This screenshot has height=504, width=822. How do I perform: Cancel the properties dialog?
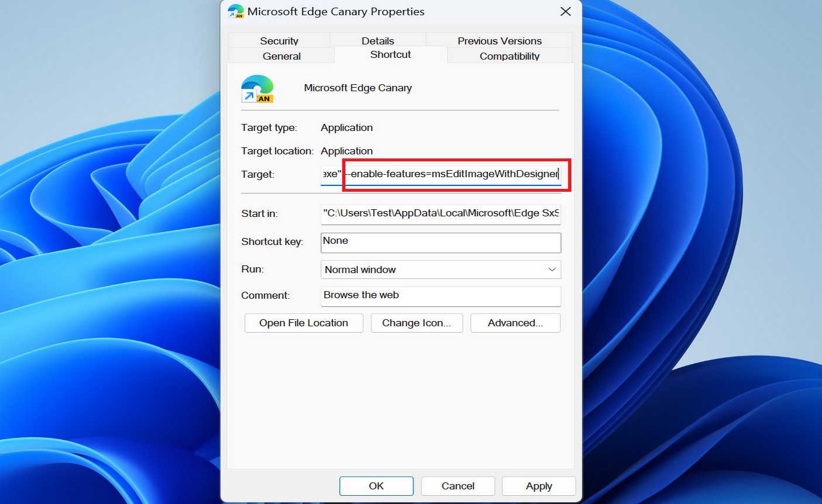tap(458, 486)
